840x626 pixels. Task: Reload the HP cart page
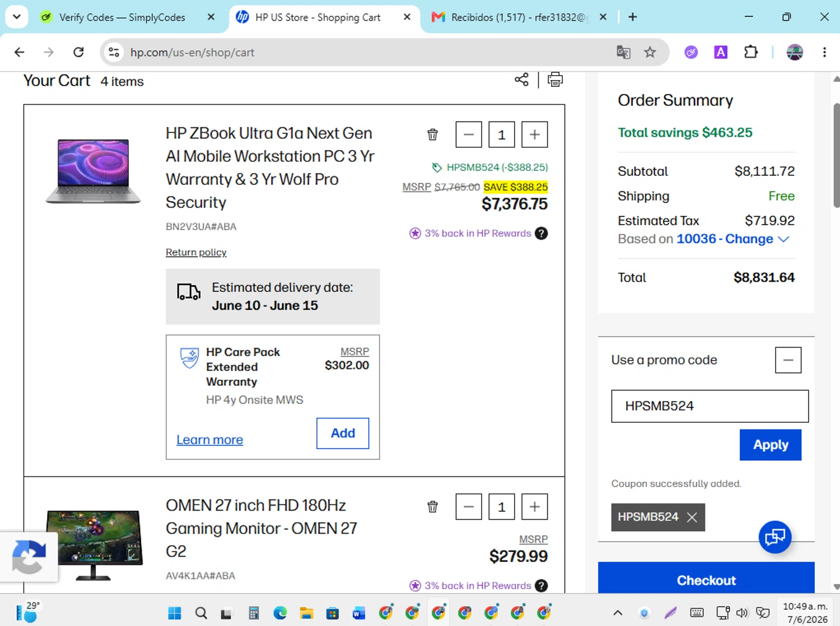click(78, 52)
